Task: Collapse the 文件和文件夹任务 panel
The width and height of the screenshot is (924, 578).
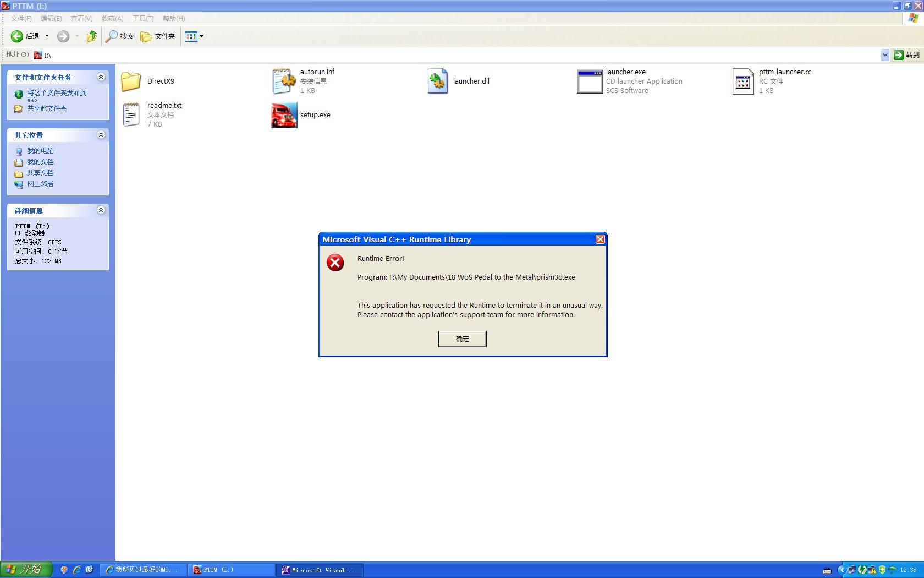Action: [x=101, y=77]
